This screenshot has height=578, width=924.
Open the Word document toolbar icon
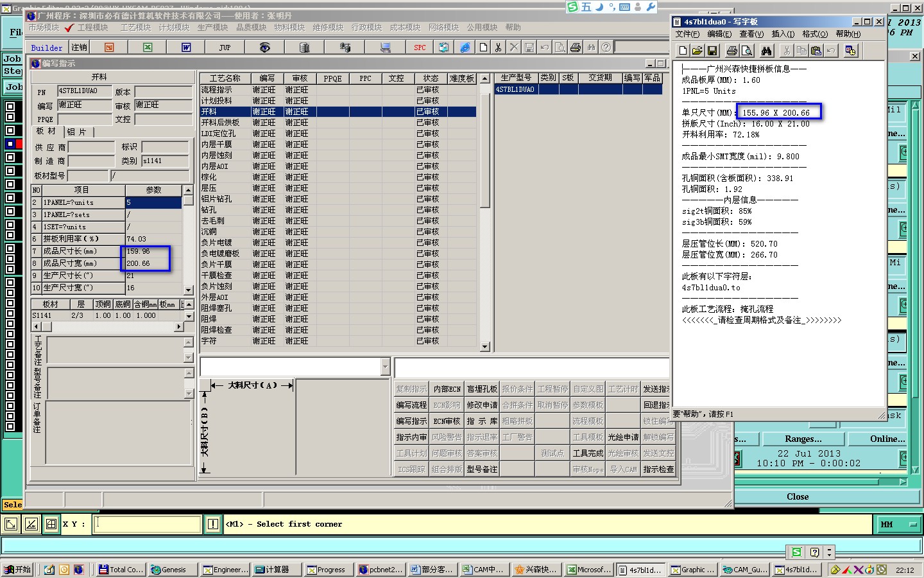(186, 48)
